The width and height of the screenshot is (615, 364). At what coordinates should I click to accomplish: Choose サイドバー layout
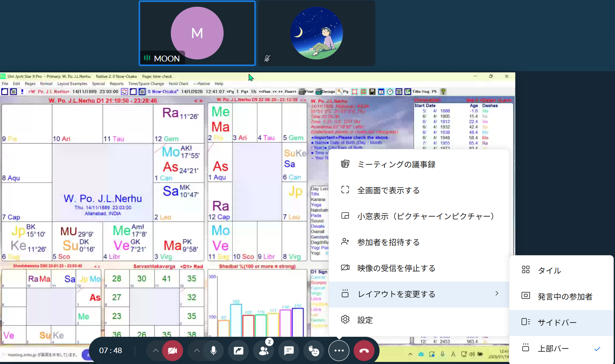557,322
